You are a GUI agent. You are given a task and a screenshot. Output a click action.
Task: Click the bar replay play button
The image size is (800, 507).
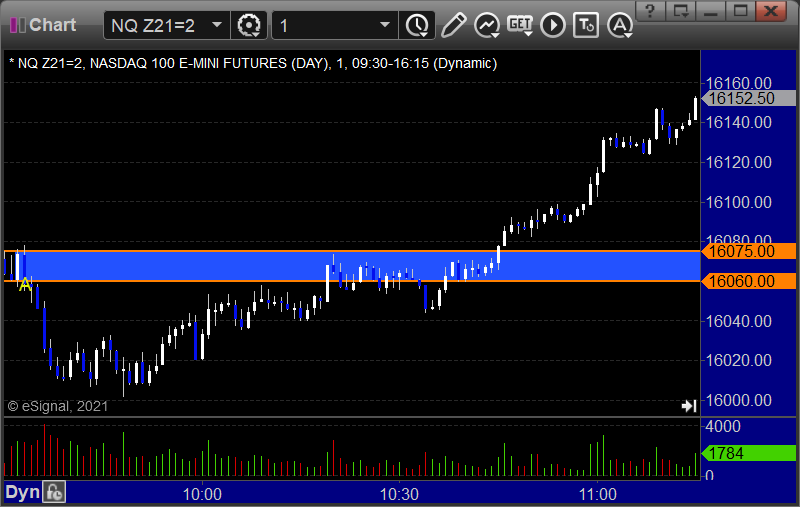pos(553,25)
